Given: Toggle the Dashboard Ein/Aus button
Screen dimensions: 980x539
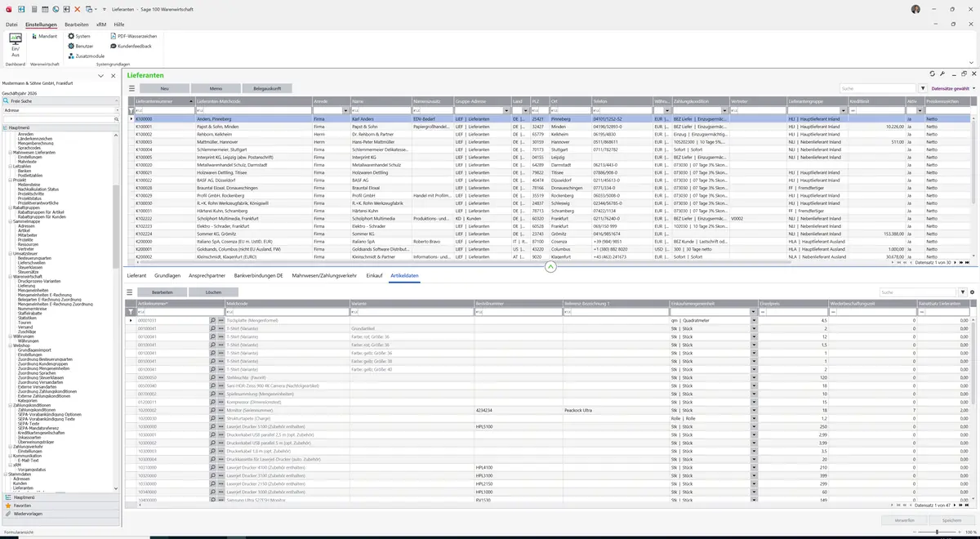Looking at the screenshot, I should pyautogui.click(x=15, y=44).
